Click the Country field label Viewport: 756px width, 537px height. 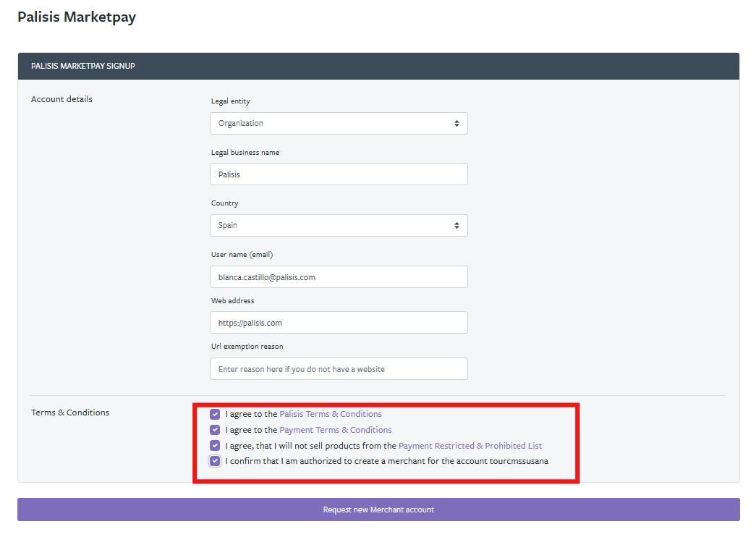pos(225,203)
